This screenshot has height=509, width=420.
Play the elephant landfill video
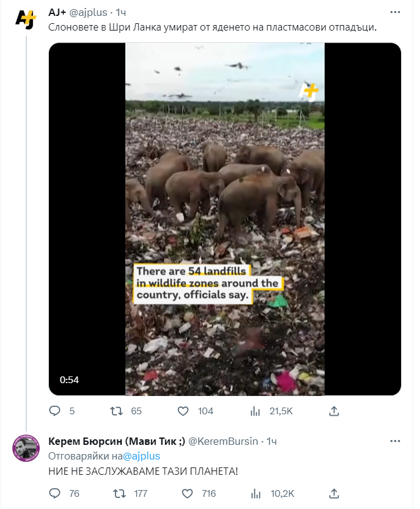pyautogui.click(x=225, y=219)
